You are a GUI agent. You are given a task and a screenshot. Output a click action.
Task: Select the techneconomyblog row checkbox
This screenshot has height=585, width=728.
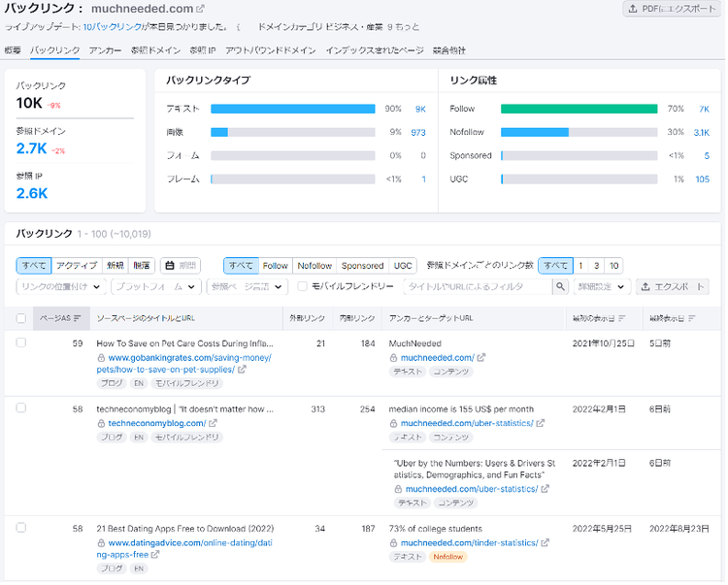click(x=21, y=408)
